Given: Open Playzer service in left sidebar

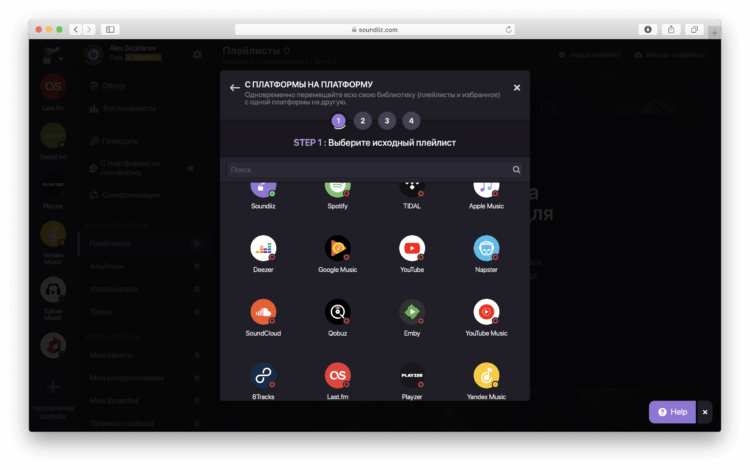Looking at the screenshot, I should click(x=53, y=185).
